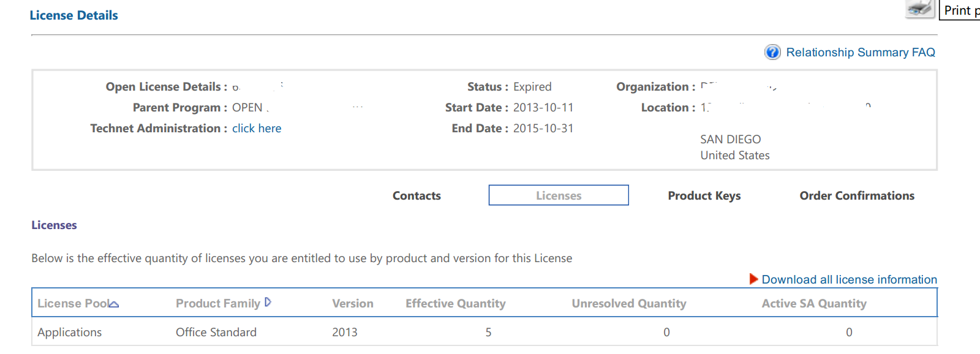Image resolution: width=980 pixels, height=354 pixels.
Task: Open the Product Keys tab
Action: pyautogui.click(x=704, y=196)
